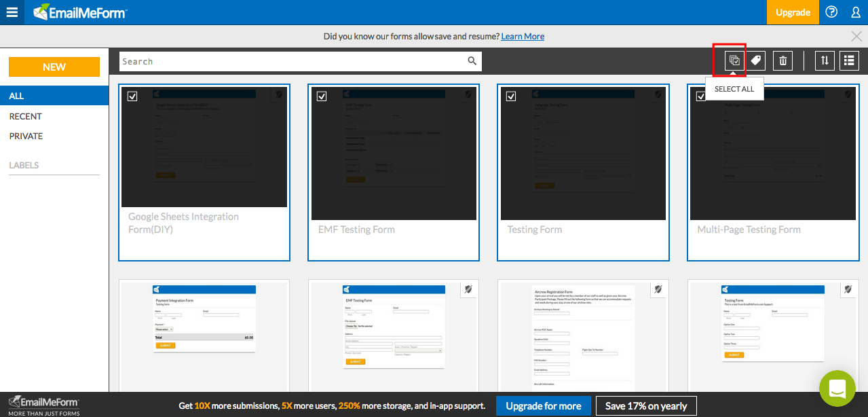This screenshot has width=868, height=417.
Task: Click the trash delete icon
Action: 782,60
